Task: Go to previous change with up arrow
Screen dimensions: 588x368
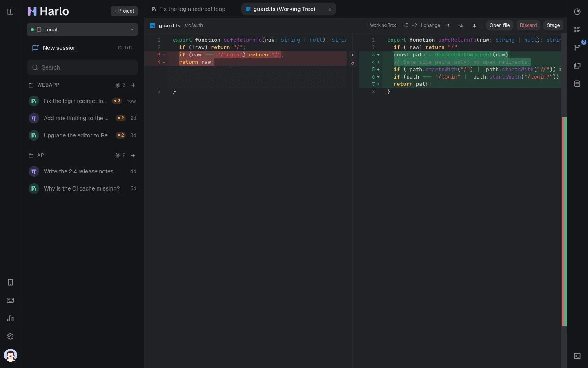Action: coord(448,25)
